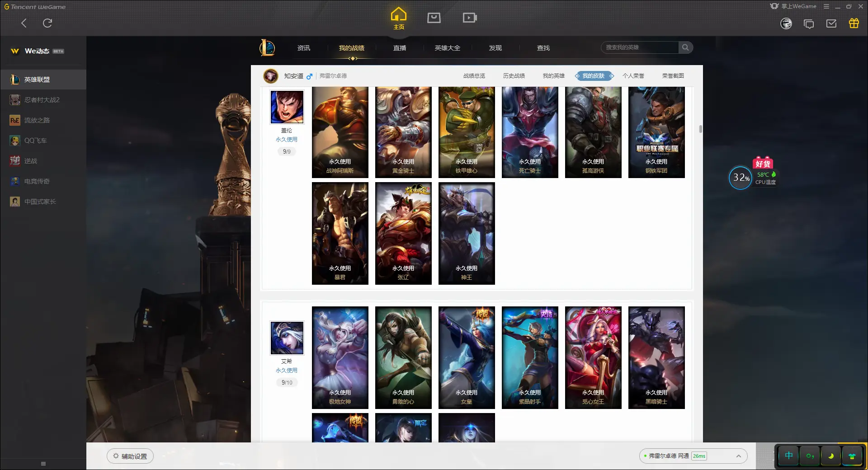Open the 资讯 tab
868x470 pixels.
304,48
